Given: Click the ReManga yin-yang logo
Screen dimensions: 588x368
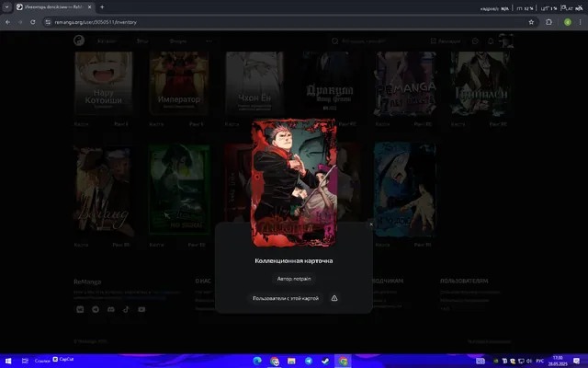Looking at the screenshot, I should [x=79, y=40].
